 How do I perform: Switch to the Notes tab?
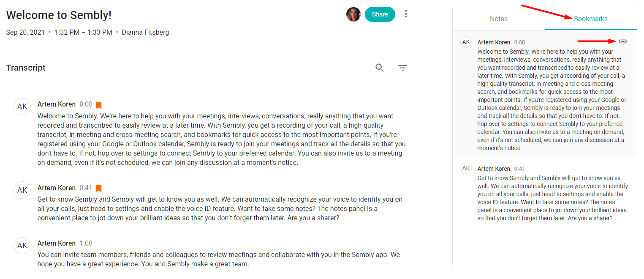(x=498, y=19)
